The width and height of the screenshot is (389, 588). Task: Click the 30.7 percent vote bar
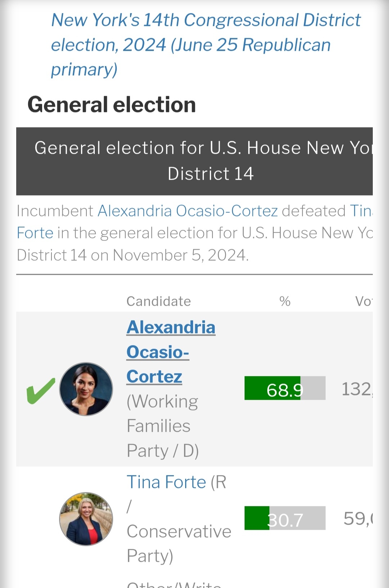tap(285, 518)
